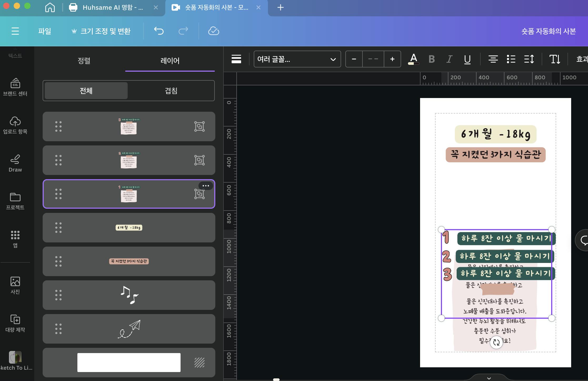Open the File (파일) menu
588x381 pixels.
point(45,31)
